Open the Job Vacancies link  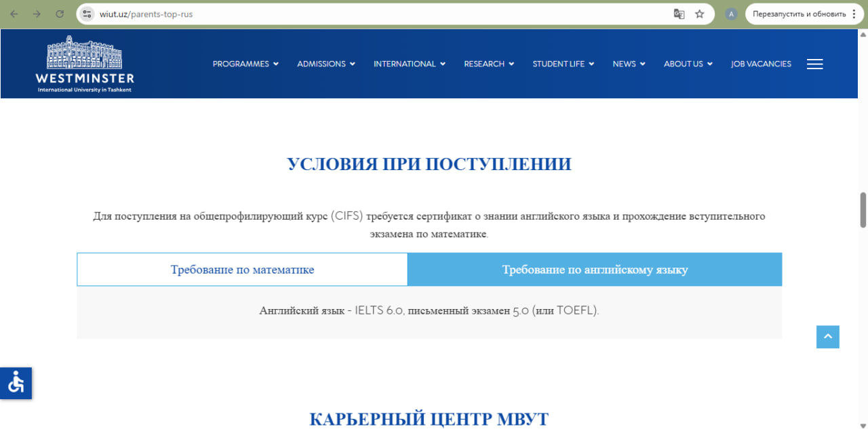pyautogui.click(x=761, y=64)
